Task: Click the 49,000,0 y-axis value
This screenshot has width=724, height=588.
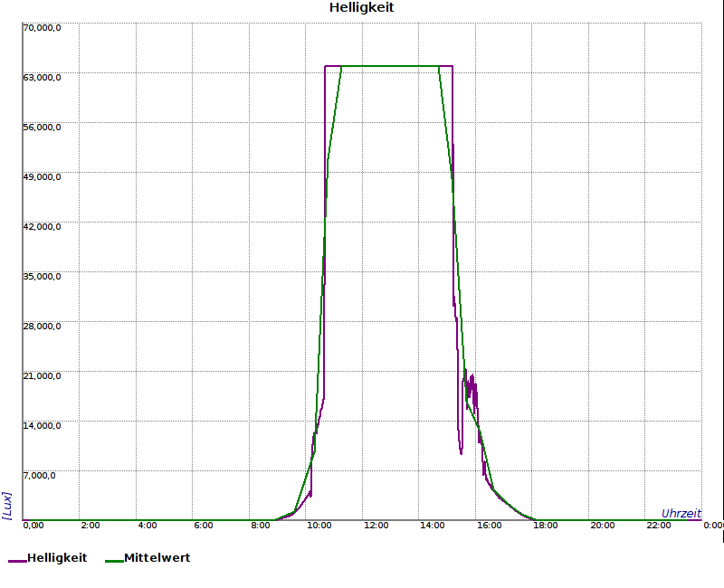Action: tap(42, 177)
